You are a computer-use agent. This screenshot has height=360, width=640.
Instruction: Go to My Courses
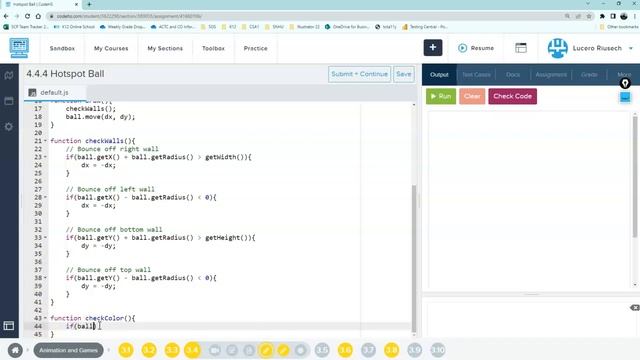(x=111, y=48)
